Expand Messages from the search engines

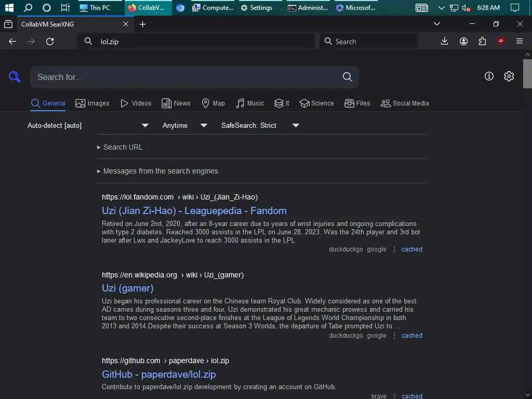pyautogui.click(x=158, y=171)
